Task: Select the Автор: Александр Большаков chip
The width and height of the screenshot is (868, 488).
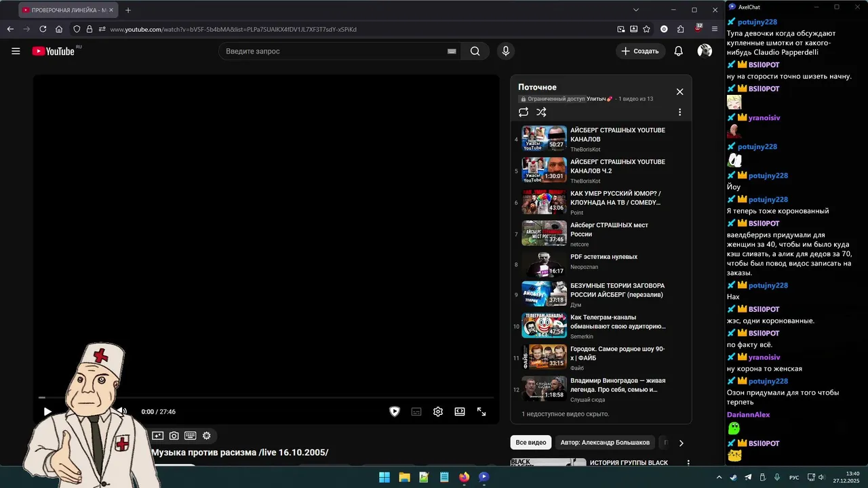Action: (x=605, y=443)
